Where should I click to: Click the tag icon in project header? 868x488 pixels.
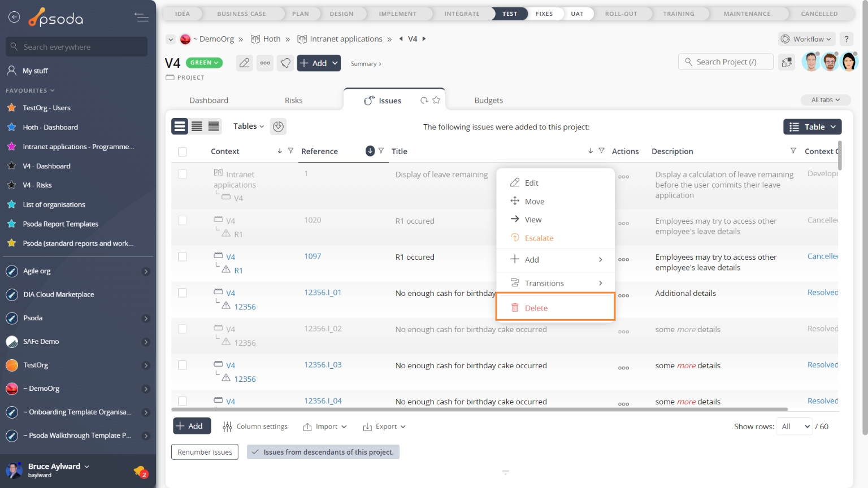(286, 63)
